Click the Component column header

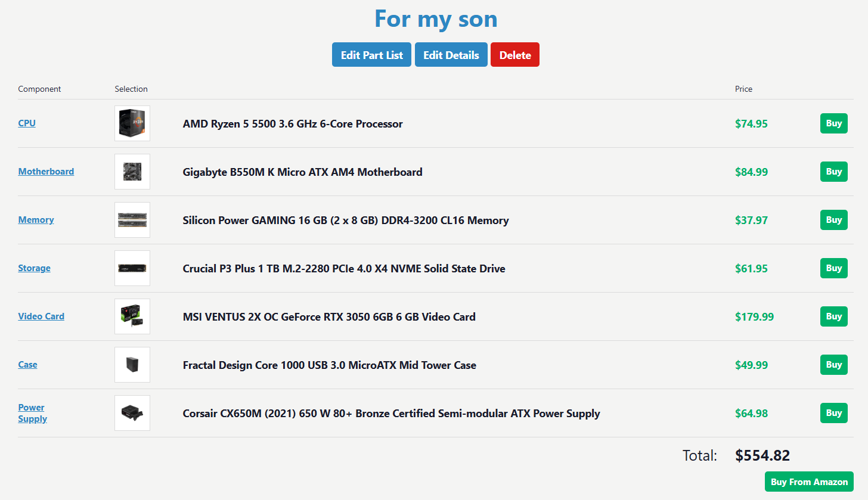point(39,89)
